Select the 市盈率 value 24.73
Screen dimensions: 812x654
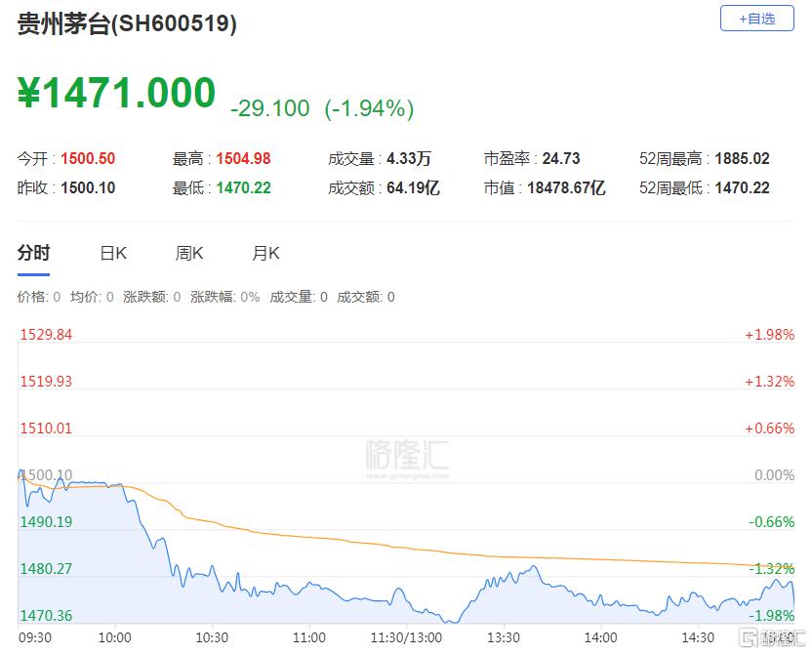tap(561, 158)
